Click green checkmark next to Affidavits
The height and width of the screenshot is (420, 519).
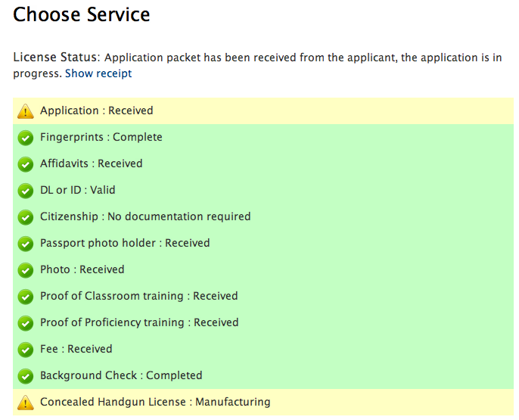(x=26, y=164)
